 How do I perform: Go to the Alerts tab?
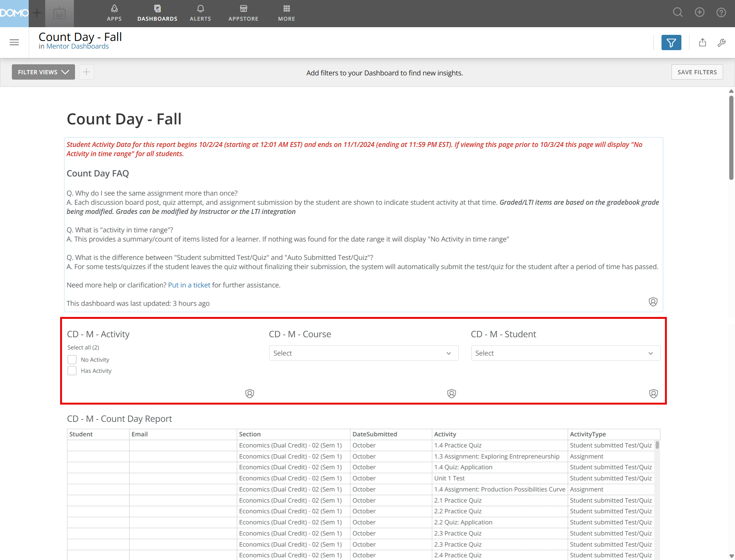click(x=200, y=13)
